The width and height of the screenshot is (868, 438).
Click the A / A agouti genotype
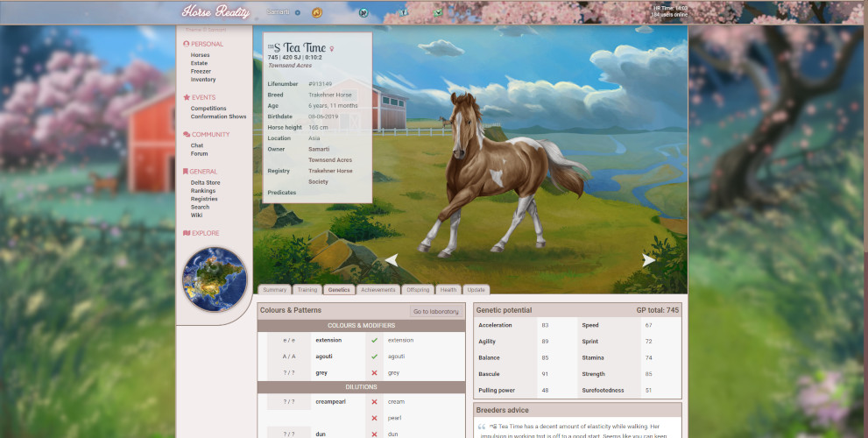(x=289, y=357)
